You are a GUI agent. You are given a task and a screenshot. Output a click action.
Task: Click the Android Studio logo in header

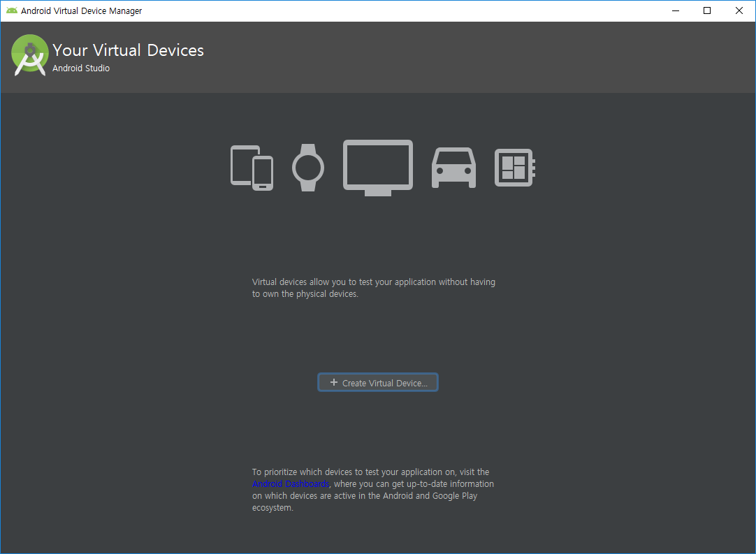[30, 55]
